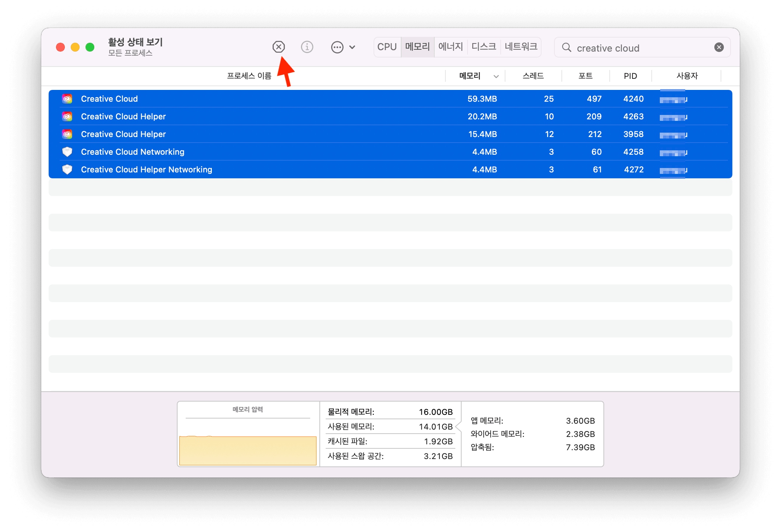Click the 사용된 메모리 14.01GB entry
781x532 pixels.
click(x=390, y=427)
